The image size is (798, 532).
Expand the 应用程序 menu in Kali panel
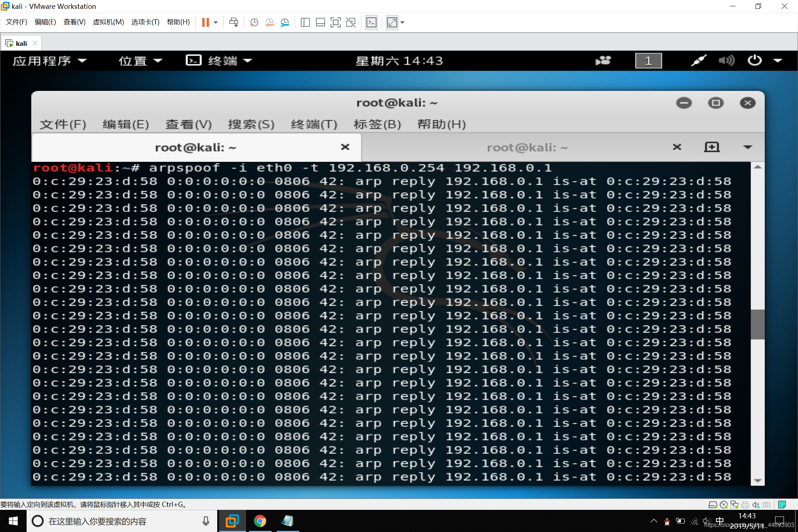(x=50, y=61)
